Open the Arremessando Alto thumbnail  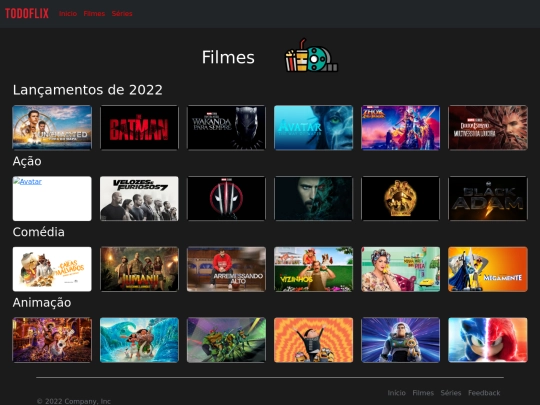[226, 269]
